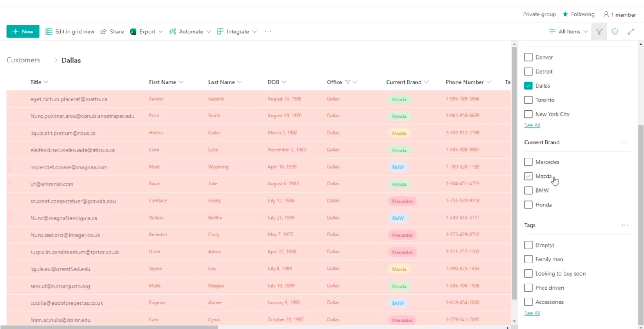644x329 pixels.
Task: Open DOB column header menu
Action: [277, 82]
